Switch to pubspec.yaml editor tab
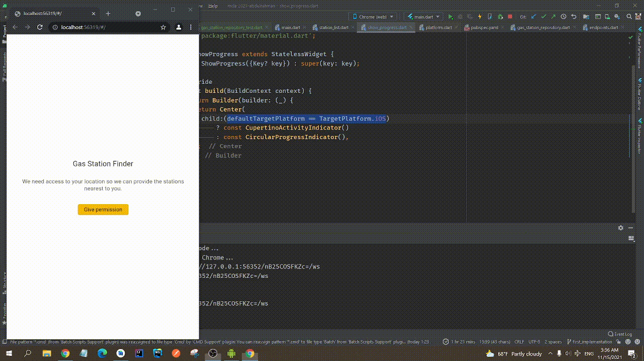 click(x=481, y=27)
